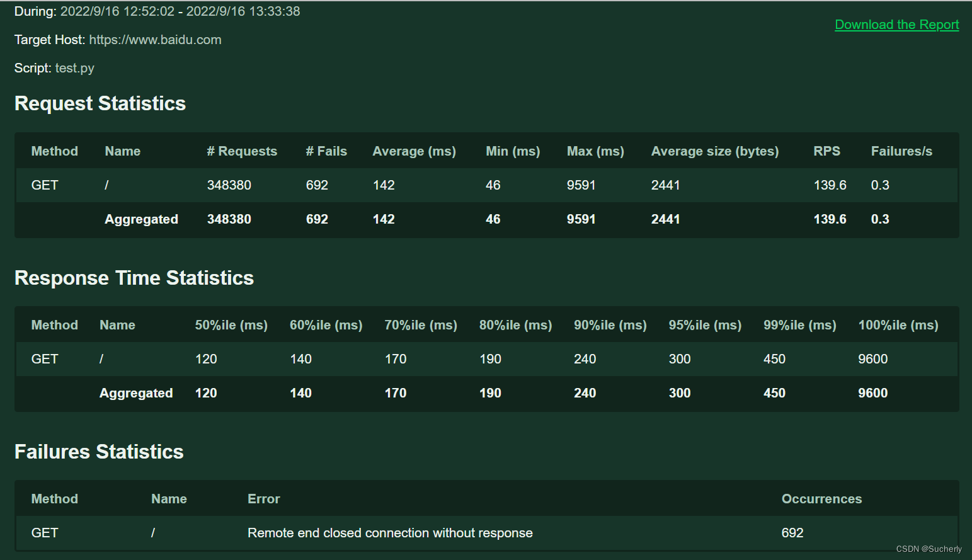Click the 50%ile (ms) column header
The width and height of the screenshot is (972, 560).
point(231,325)
